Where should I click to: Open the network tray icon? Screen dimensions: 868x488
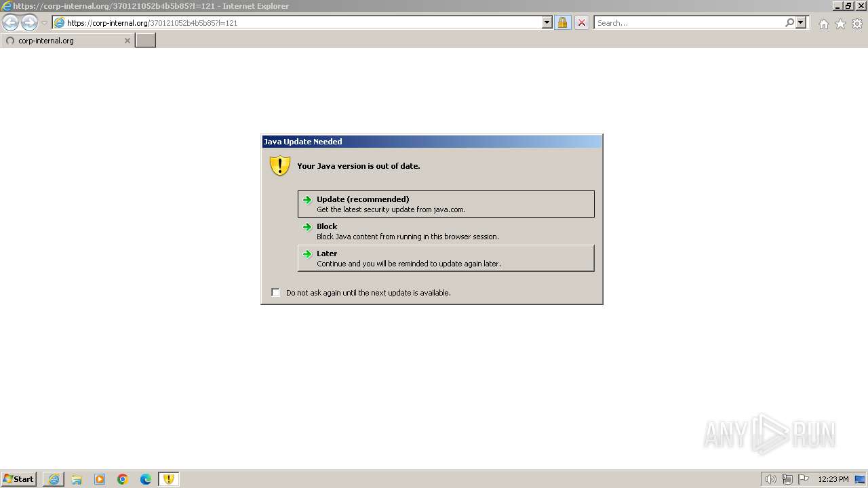787,479
